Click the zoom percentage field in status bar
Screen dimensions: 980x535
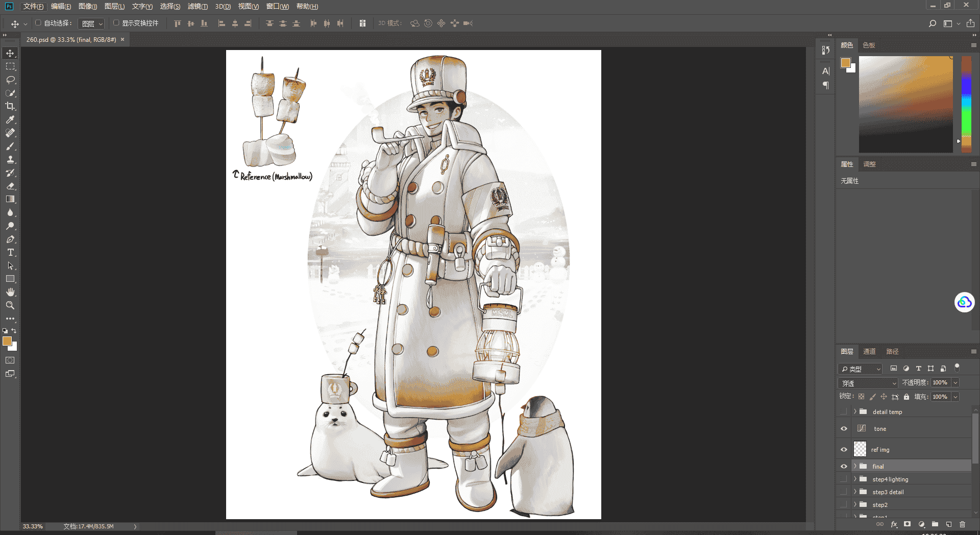[x=33, y=526]
